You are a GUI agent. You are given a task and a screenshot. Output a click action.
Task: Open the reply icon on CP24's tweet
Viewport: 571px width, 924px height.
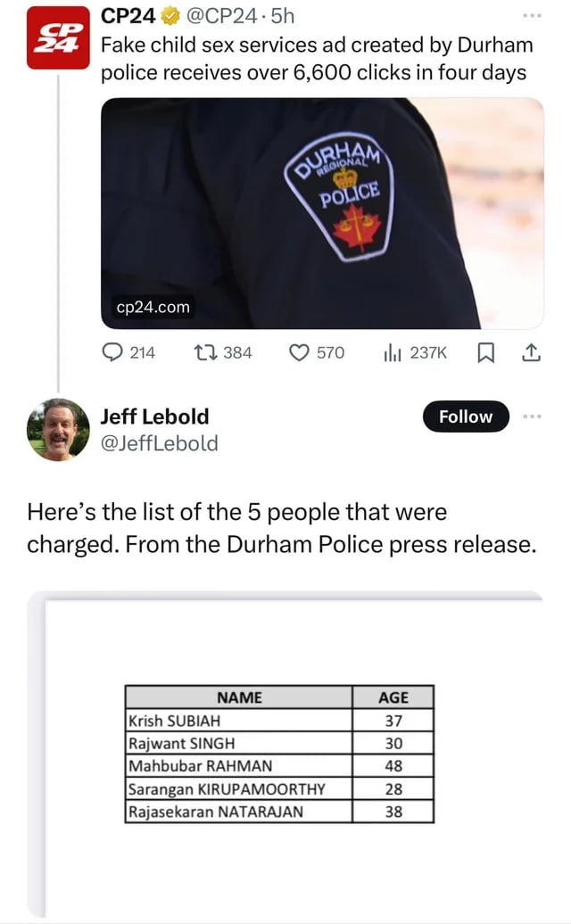pyautogui.click(x=112, y=353)
